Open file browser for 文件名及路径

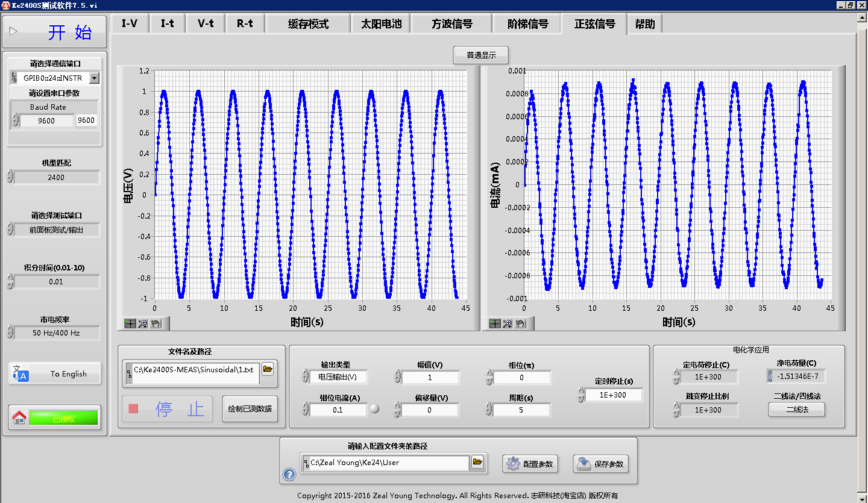point(268,369)
